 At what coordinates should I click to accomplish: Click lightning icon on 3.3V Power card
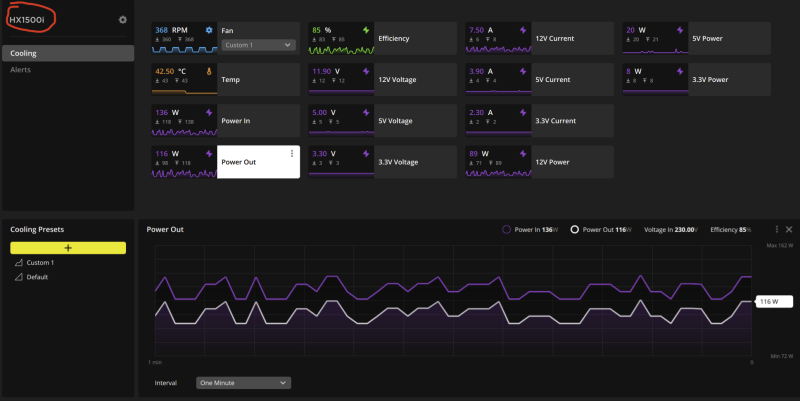(680, 71)
